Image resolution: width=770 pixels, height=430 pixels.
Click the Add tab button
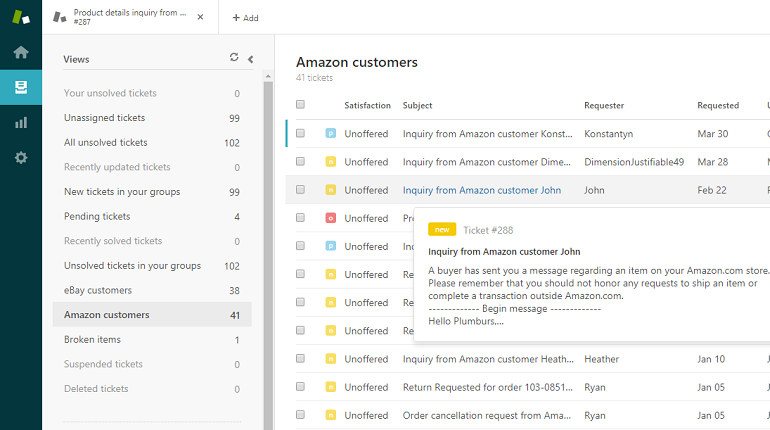tap(245, 18)
